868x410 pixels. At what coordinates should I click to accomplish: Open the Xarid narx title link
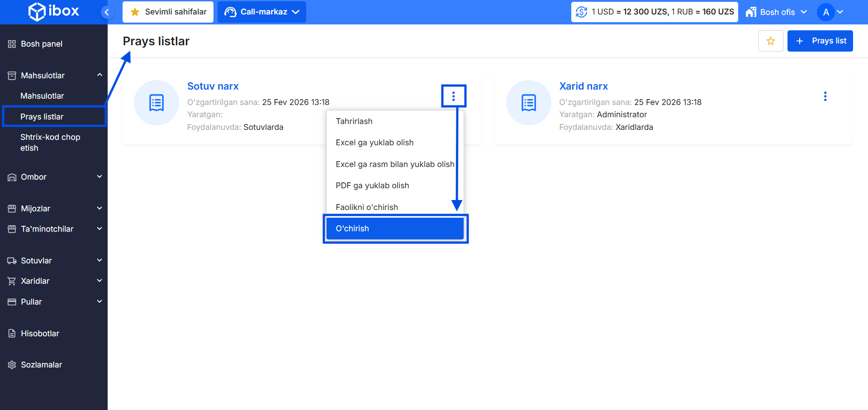click(583, 86)
